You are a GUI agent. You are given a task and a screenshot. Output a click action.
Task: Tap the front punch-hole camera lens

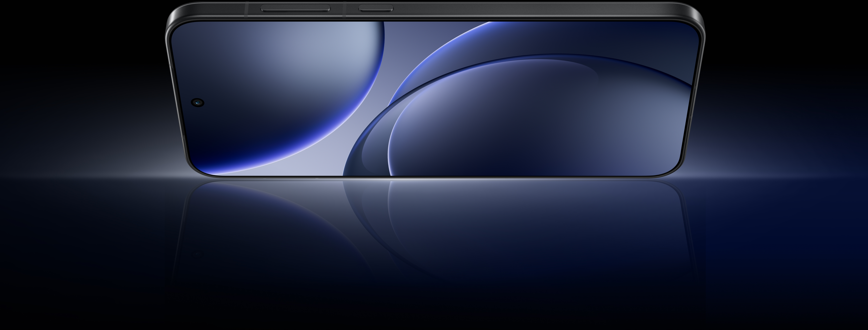(198, 102)
